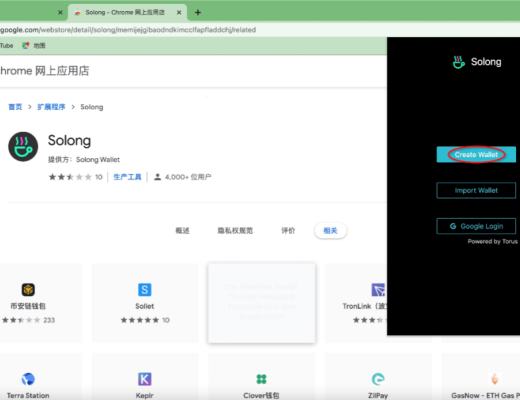Open the Sollet extension icon
The image size is (520, 400).
click(x=144, y=290)
